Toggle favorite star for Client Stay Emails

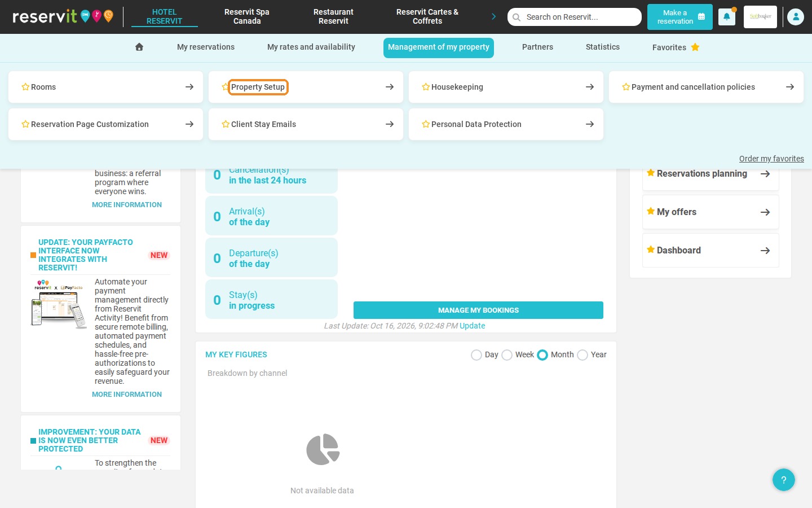tap(226, 124)
